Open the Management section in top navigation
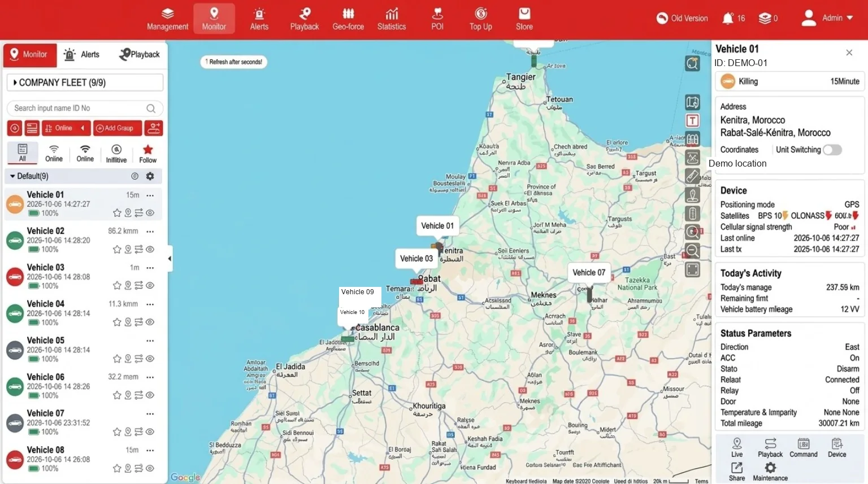Screen dimensions: 868x484 point(167,19)
